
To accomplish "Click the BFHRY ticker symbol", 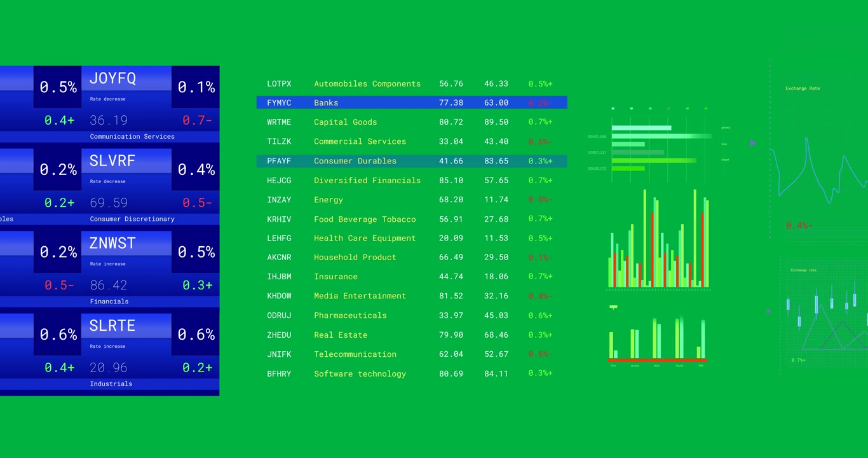I will pyautogui.click(x=279, y=374).
